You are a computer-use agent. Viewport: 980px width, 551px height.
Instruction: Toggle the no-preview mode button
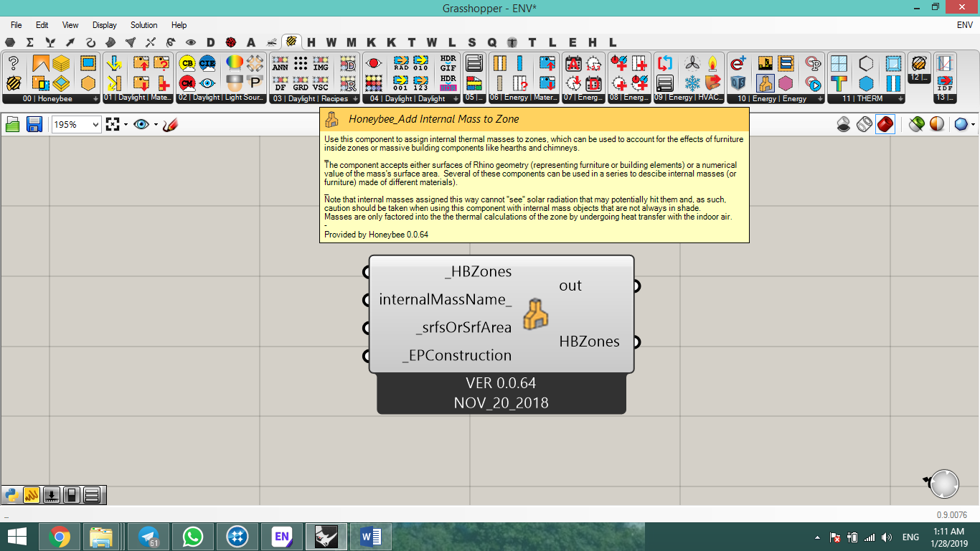[844, 124]
